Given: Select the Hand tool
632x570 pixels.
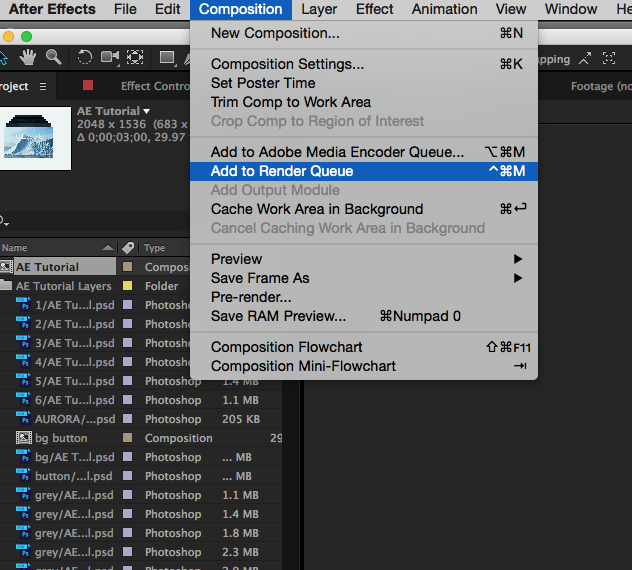Looking at the screenshot, I should (x=28, y=57).
